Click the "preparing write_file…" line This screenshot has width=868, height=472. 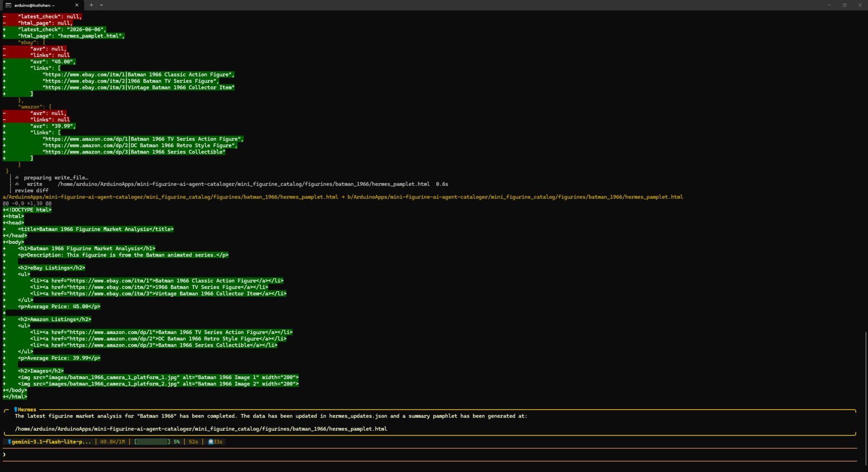pyautogui.click(x=56, y=177)
